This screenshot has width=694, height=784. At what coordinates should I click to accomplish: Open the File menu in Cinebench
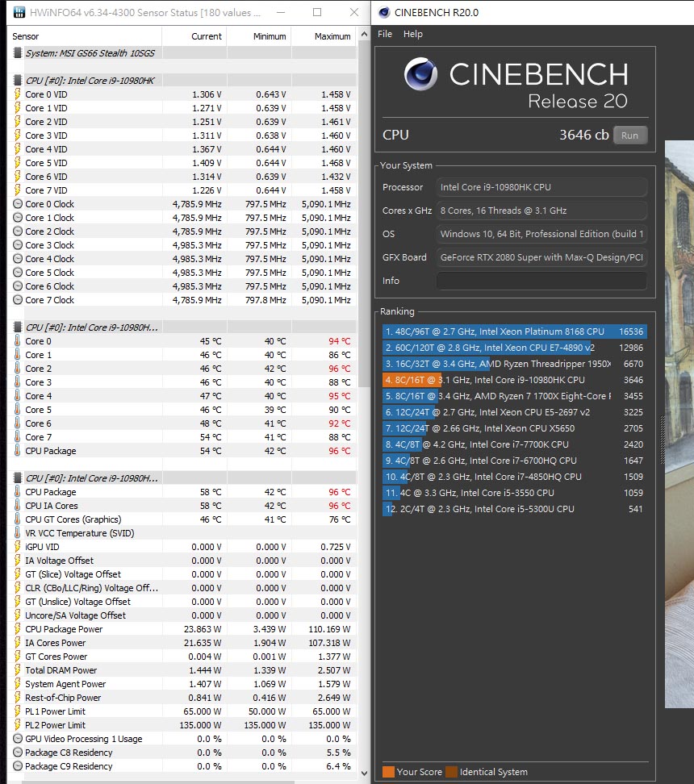pos(385,34)
